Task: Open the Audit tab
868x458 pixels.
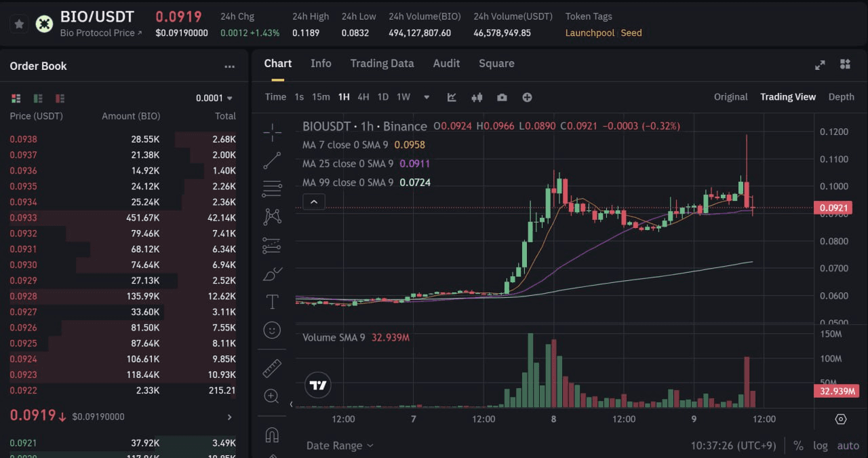Action: click(x=446, y=63)
